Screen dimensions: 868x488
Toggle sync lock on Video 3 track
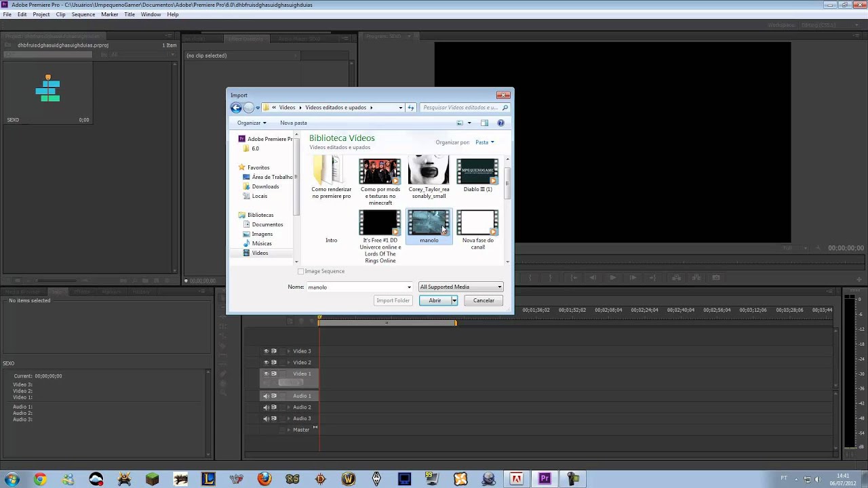(x=274, y=351)
